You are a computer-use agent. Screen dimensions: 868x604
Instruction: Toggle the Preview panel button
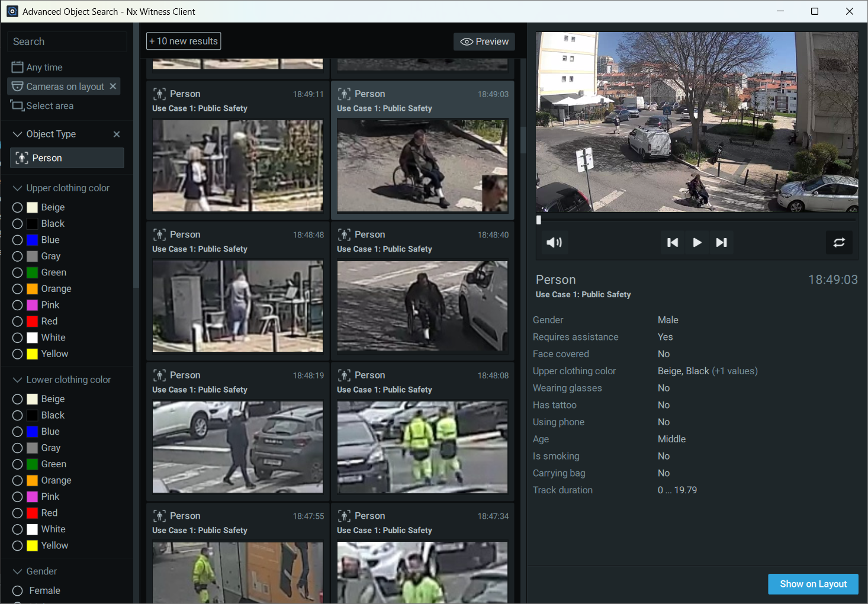(484, 41)
